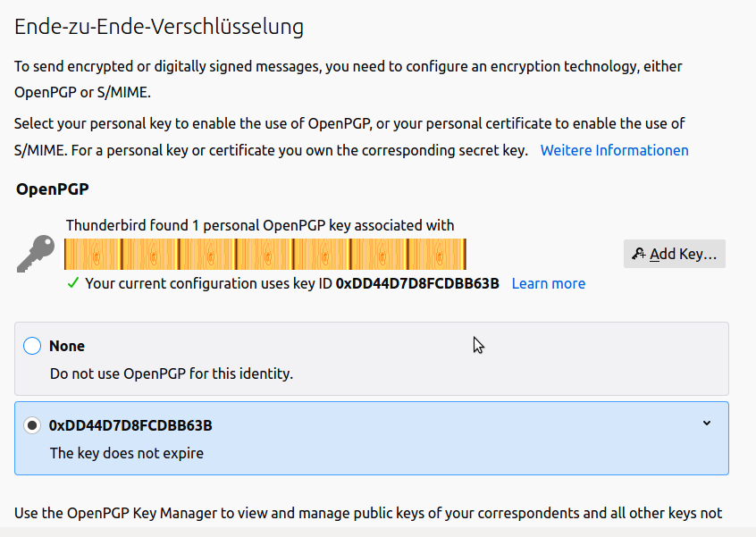Click the wood-textured redacted email strip
The image size is (756, 537).
point(265,255)
